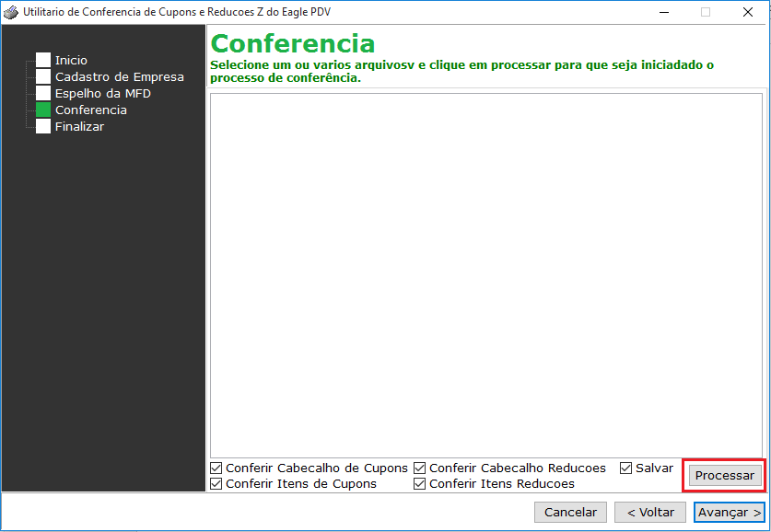Click the Processar button
The height and width of the screenshot is (532, 771).
(x=725, y=476)
